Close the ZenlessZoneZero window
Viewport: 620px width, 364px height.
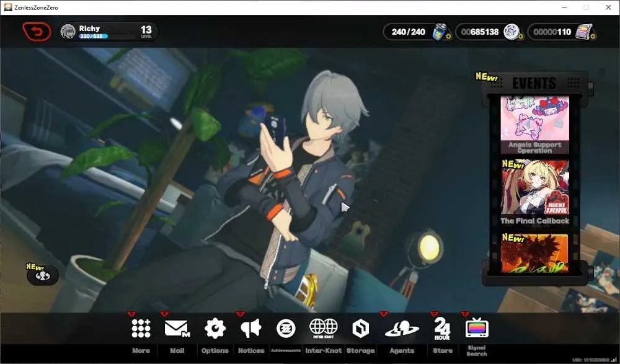[608, 7]
